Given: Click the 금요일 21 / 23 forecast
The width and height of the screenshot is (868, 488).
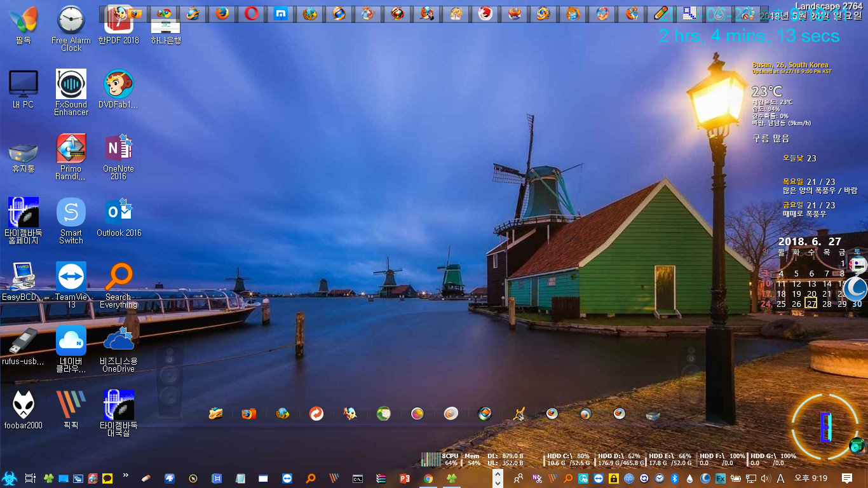Looking at the screenshot, I should click(x=809, y=205).
